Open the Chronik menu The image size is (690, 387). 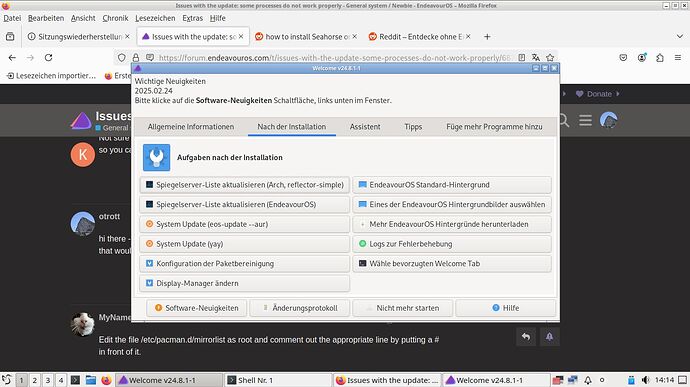(x=115, y=18)
